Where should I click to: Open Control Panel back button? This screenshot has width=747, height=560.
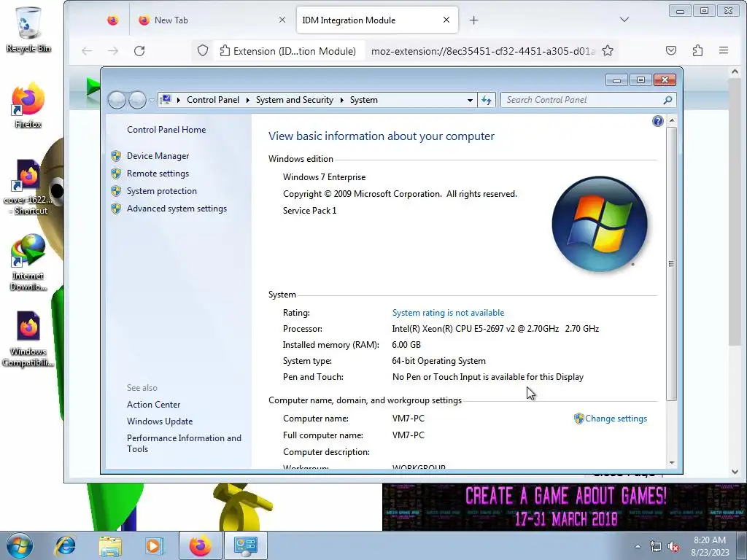pyautogui.click(x=117, y=100)
